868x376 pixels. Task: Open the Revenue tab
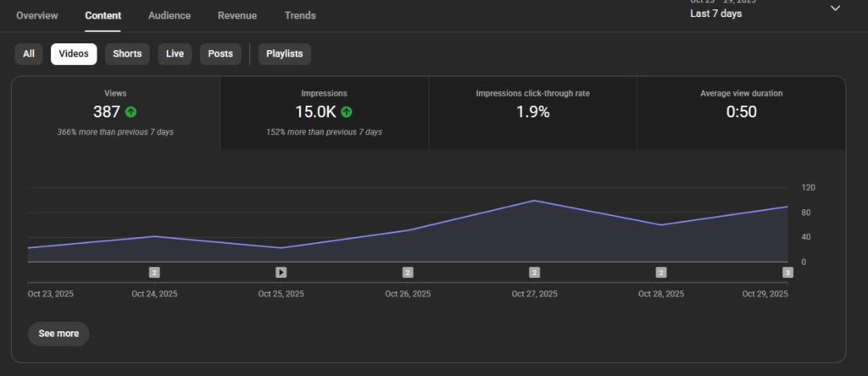point(237,15)
